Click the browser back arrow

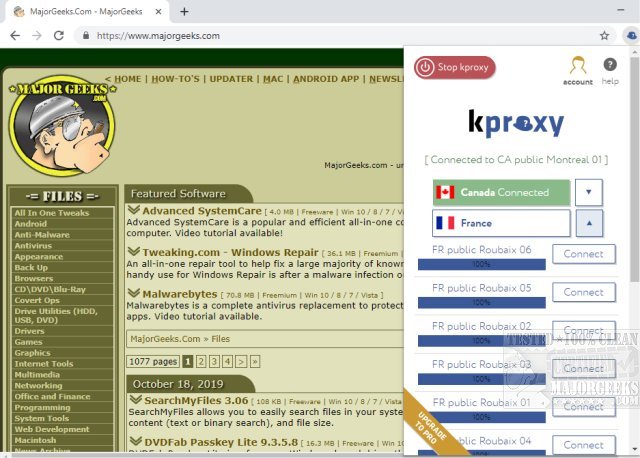click(15, 36)
